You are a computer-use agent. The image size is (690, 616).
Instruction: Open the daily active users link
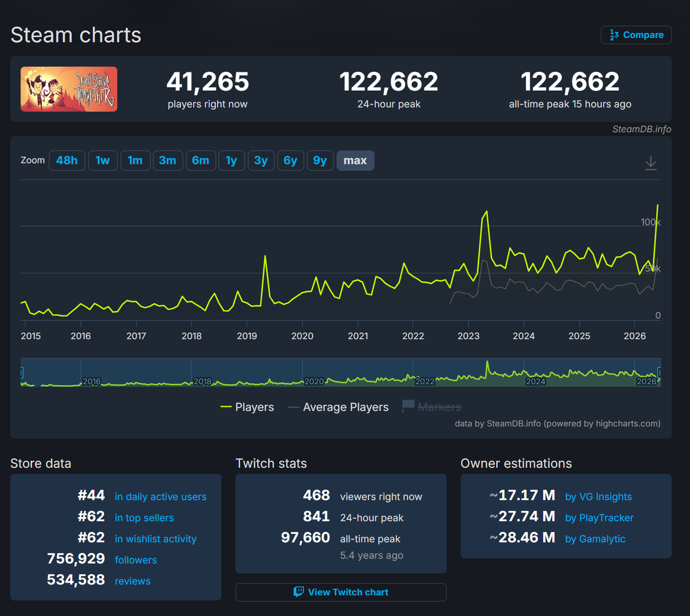tap(160, 496)
